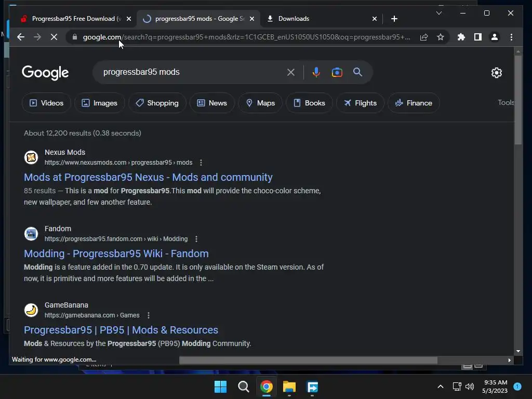This screenshot has height=399, width=532.
Task: Filter results by News
Action: pyautogui.click(x=212, y=103)
